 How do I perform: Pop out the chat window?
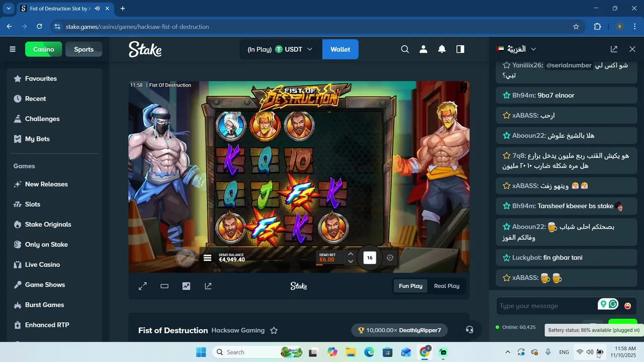click(614, 49)
